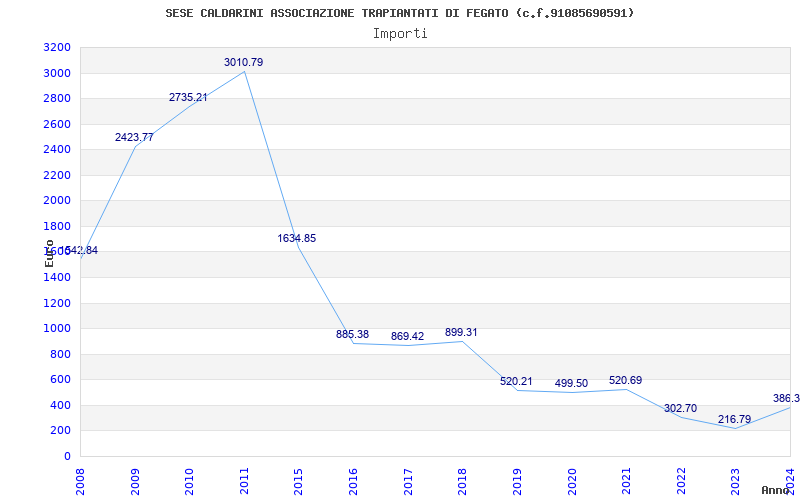Select the 520.21 data label
800x500 pixels.
(516, 381)
